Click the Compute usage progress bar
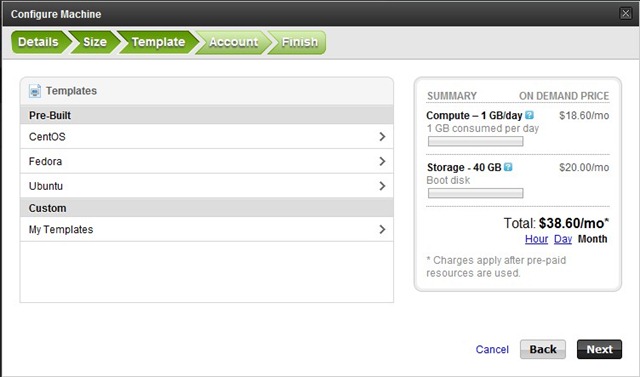The image size is (640, 377). [476, 142]
